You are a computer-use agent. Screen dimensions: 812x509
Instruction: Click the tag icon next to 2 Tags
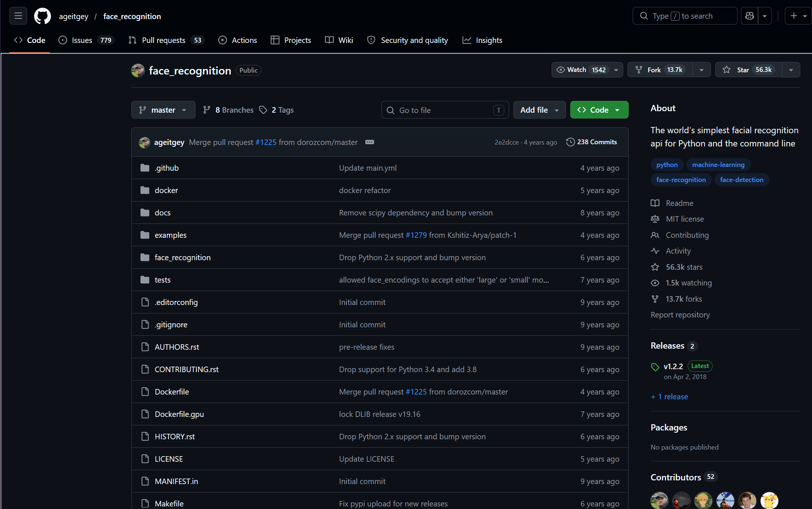(x=263, y=110)
